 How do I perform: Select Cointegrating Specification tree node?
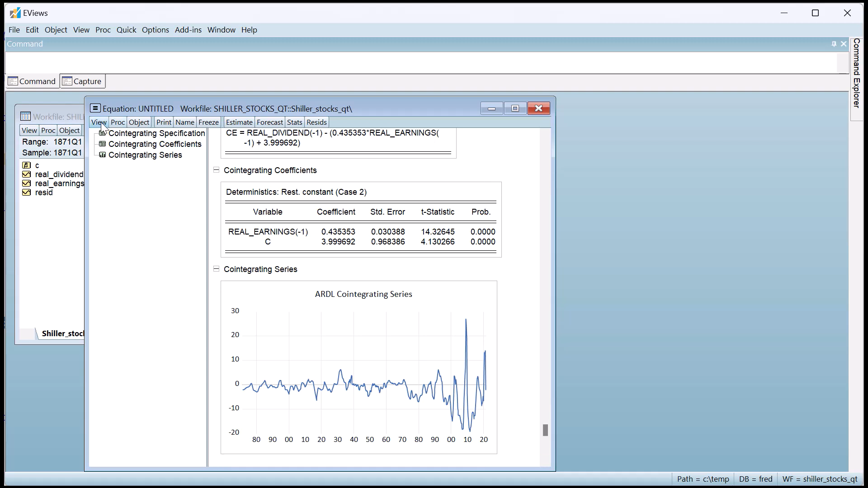tap(156, 133)
